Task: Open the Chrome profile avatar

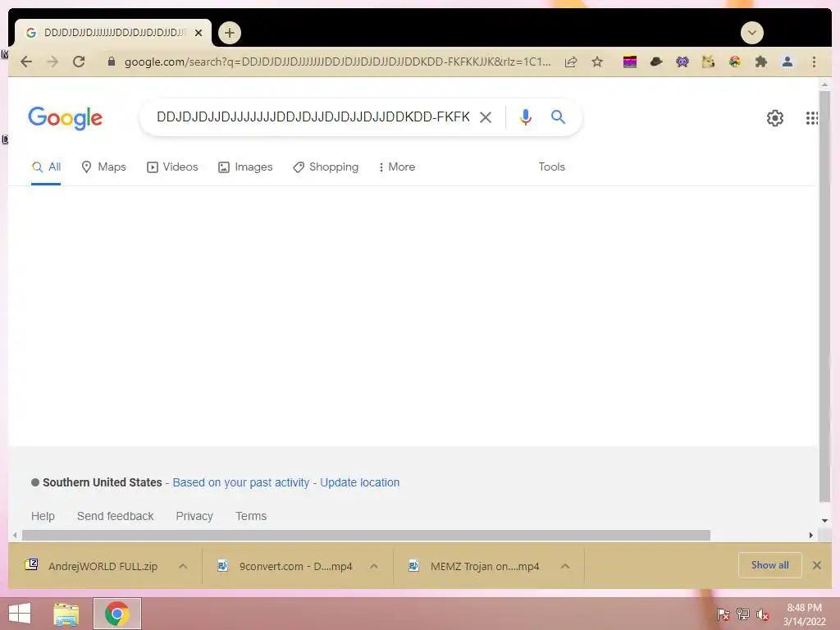Action: 787,62
